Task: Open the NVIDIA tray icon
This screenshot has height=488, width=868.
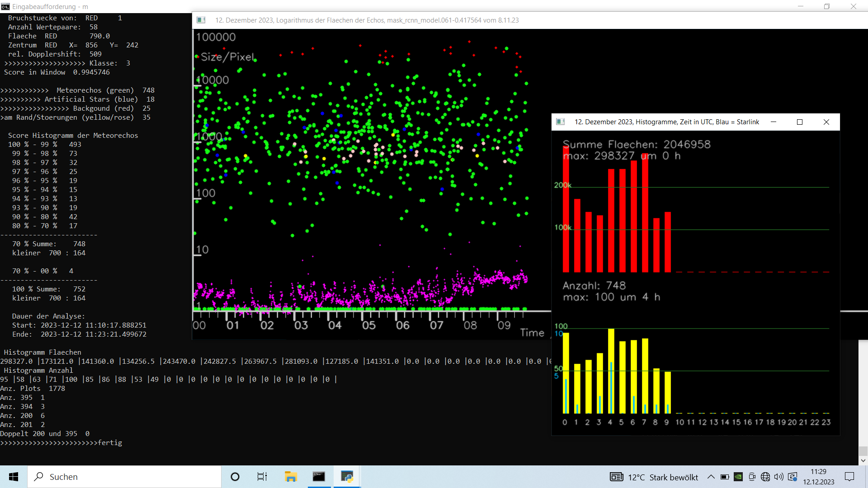Action: [738, 477]
